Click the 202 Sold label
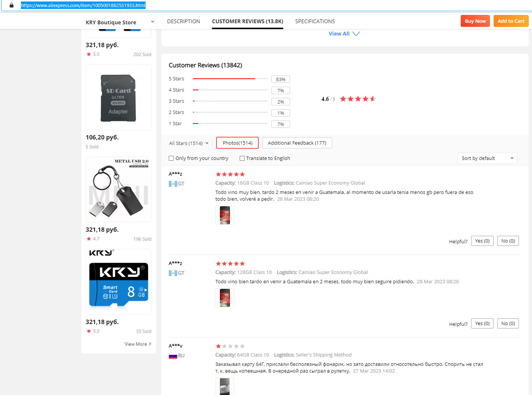The width and height of the screenshot is (532, 395). tap(142, 55)
